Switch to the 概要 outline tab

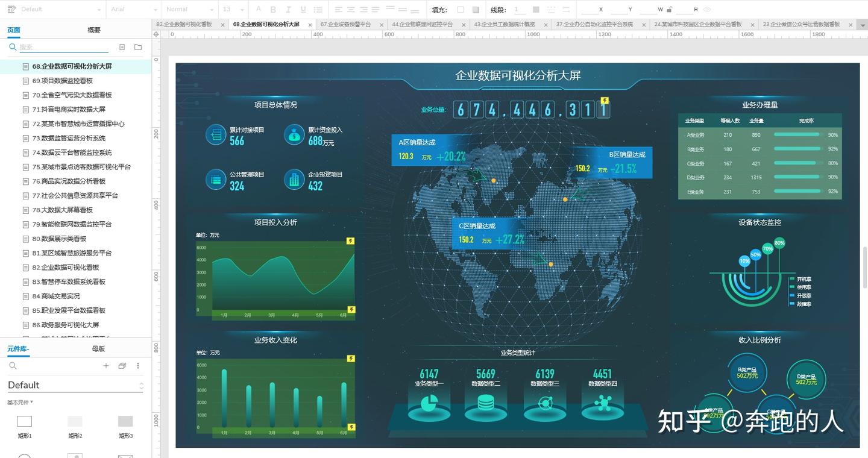(94, 30)
